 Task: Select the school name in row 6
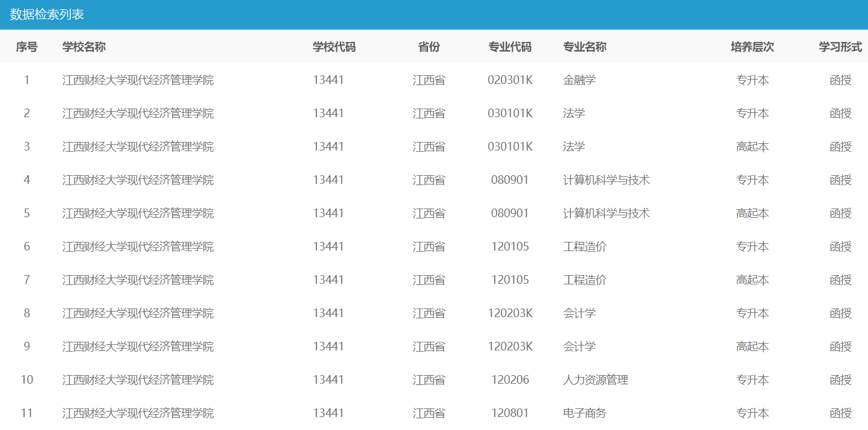tap(138, 247)
